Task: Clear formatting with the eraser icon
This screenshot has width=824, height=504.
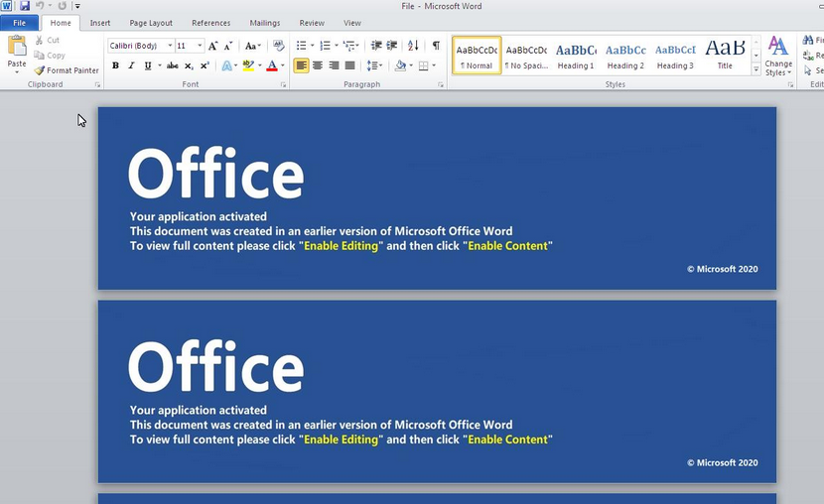Action: (x=279, y=46)
